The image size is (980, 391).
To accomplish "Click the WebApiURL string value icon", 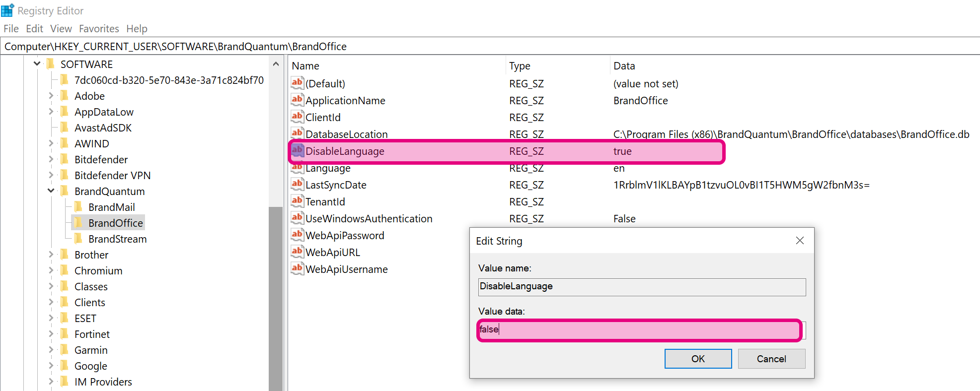I will tap(297, 252).
